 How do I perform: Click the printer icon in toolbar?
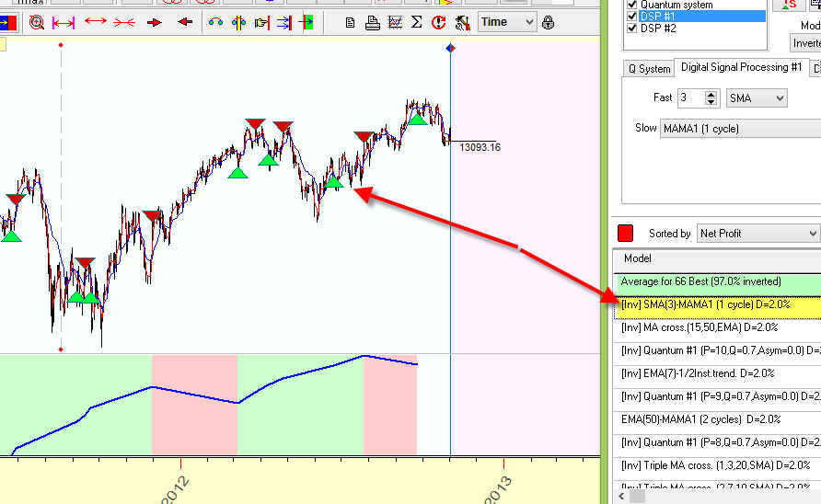(x=373, y=22)
